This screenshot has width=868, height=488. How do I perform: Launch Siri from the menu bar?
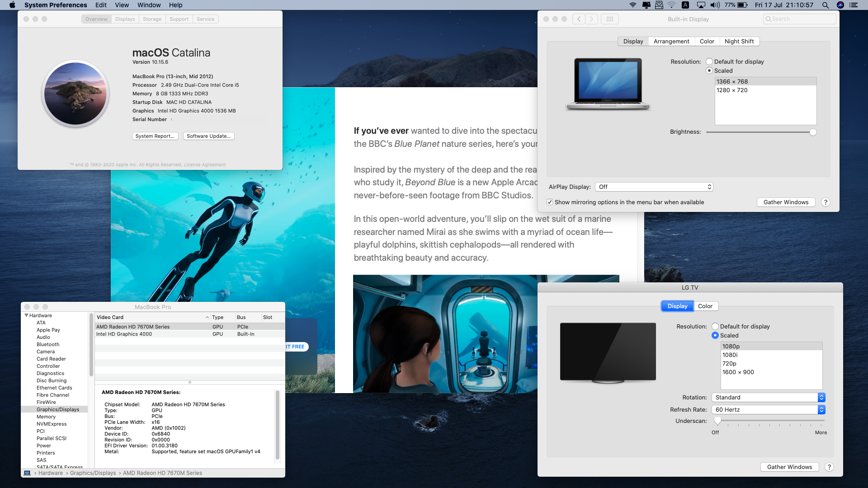840,5
